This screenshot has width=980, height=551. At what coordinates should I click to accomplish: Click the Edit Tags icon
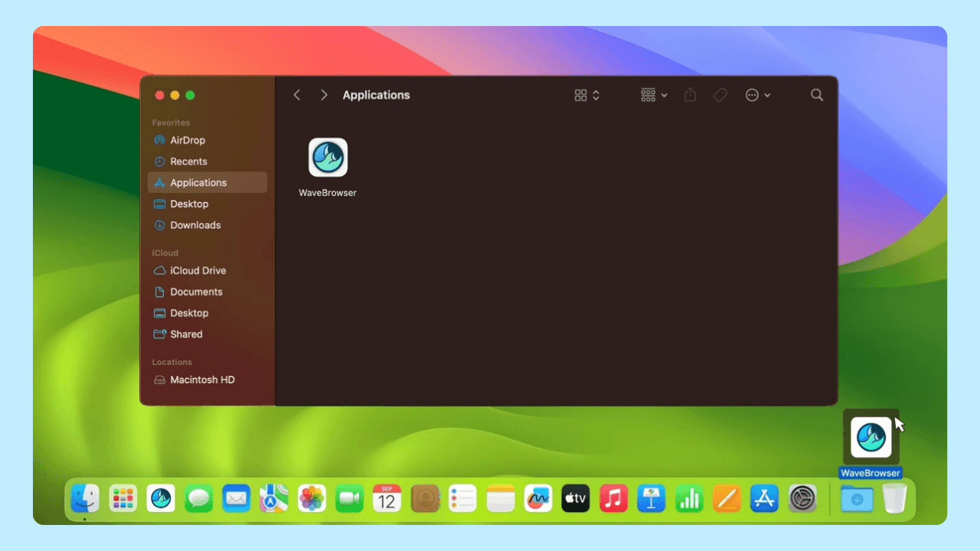[x=720, y=95]
